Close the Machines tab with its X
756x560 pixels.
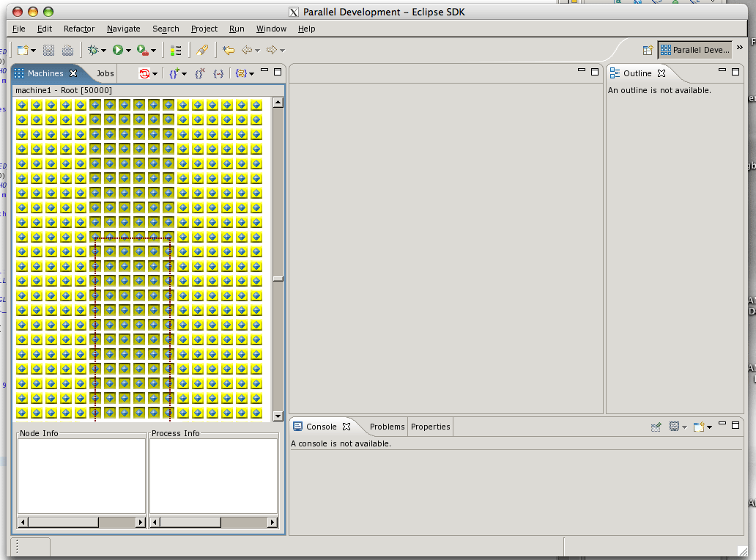tap(73, 73)
